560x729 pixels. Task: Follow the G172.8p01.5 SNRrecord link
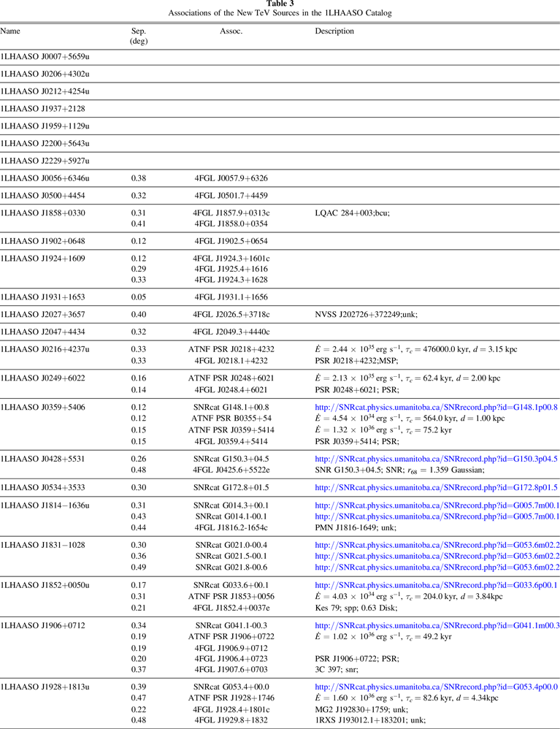[436, 487]
